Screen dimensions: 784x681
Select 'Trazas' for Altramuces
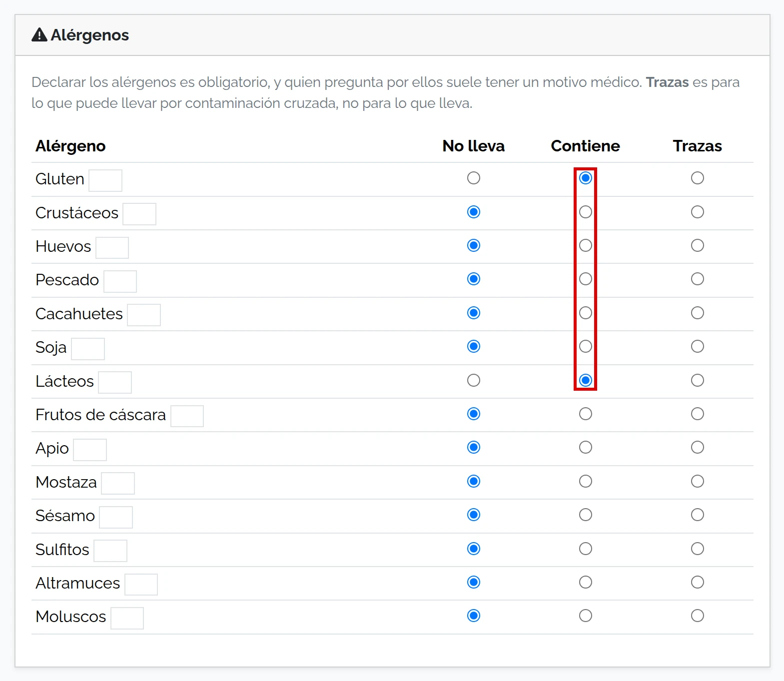(698, 583)
